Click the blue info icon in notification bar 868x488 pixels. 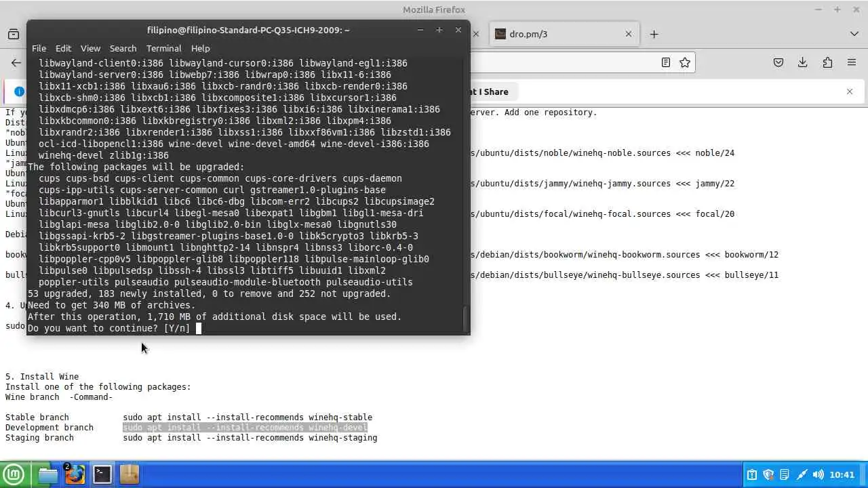point(19,91)
